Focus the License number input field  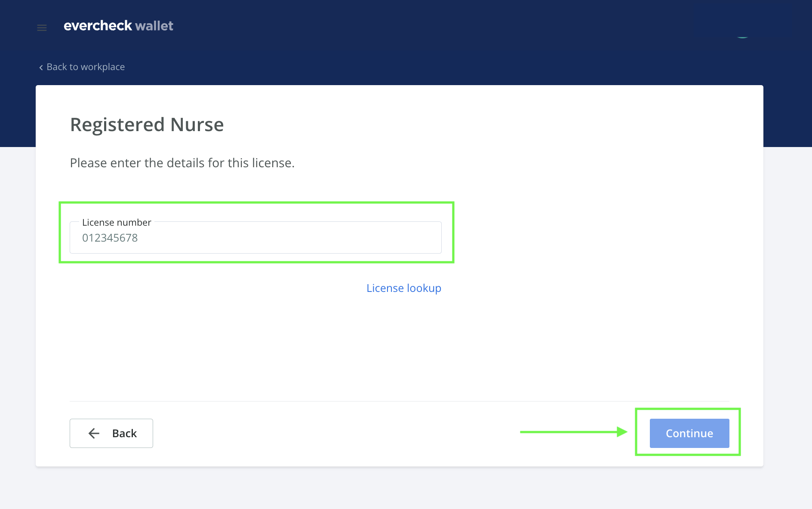point(255,238)
